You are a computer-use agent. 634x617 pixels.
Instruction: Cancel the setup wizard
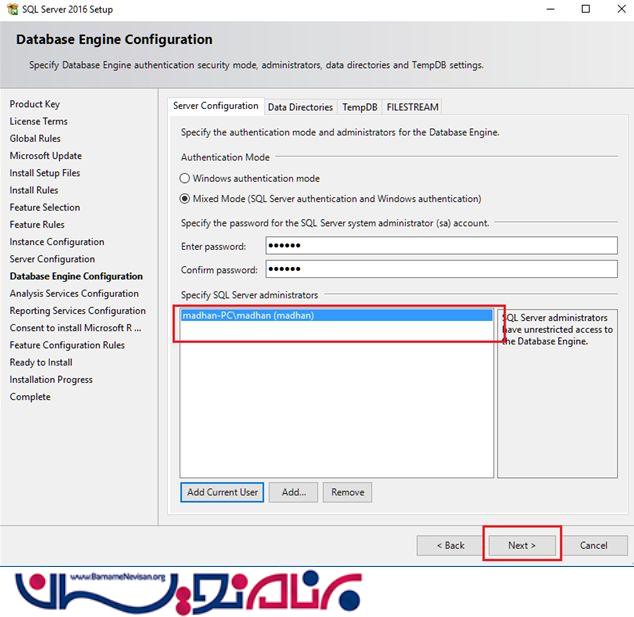click(593, 545)
